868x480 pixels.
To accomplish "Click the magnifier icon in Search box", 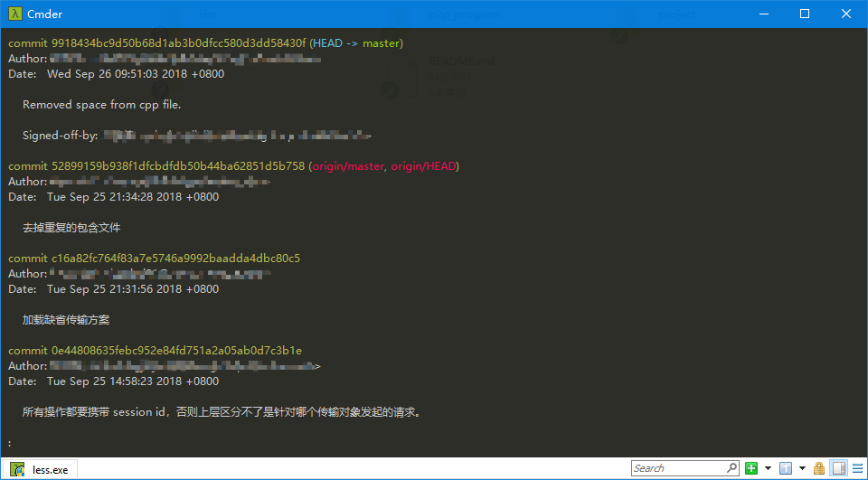I will click(731, 468).
